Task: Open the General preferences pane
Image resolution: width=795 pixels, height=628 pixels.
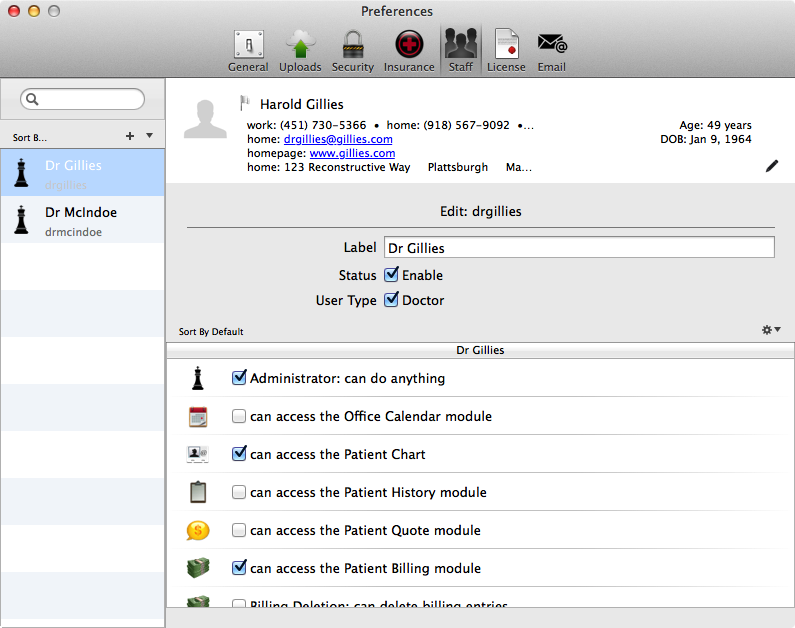Action: pos(248,51)
